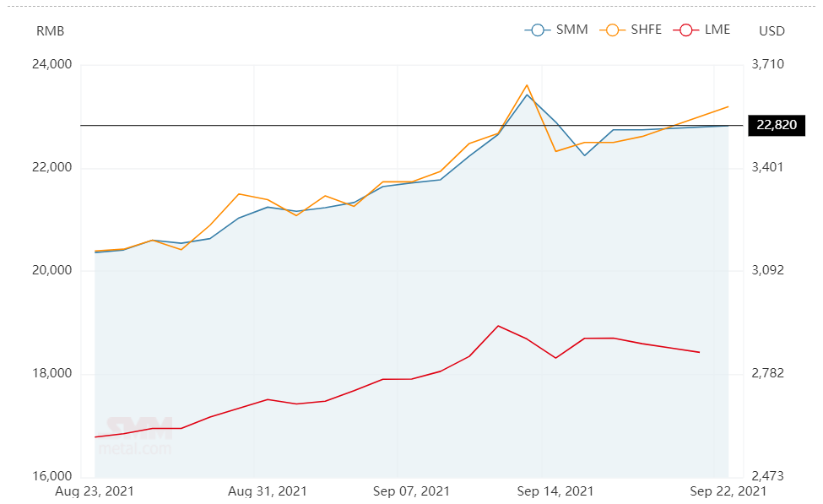
Task: Click the USD axis unit label
Action: pos(772,31)
